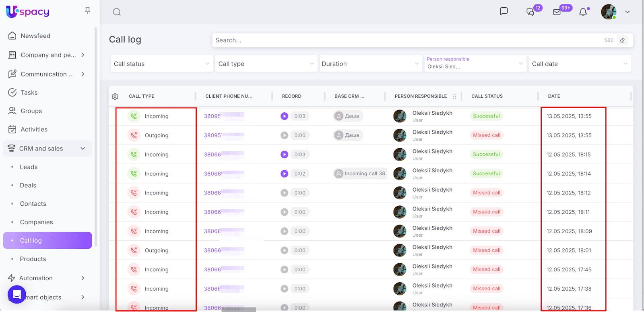This screenshot has height=312, width=644.
Task: Open the mail inbox icon with 99+ badge
Action: [x=557, y=12]
